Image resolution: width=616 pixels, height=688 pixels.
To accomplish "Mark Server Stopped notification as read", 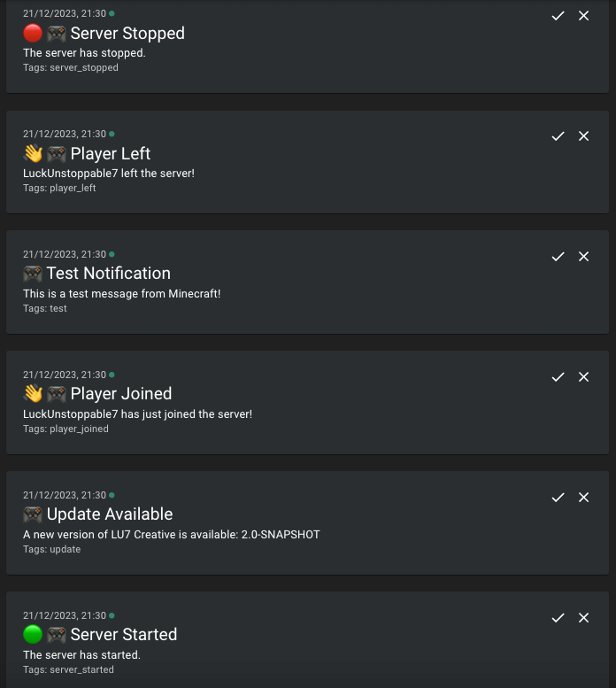I will [558, 16].
